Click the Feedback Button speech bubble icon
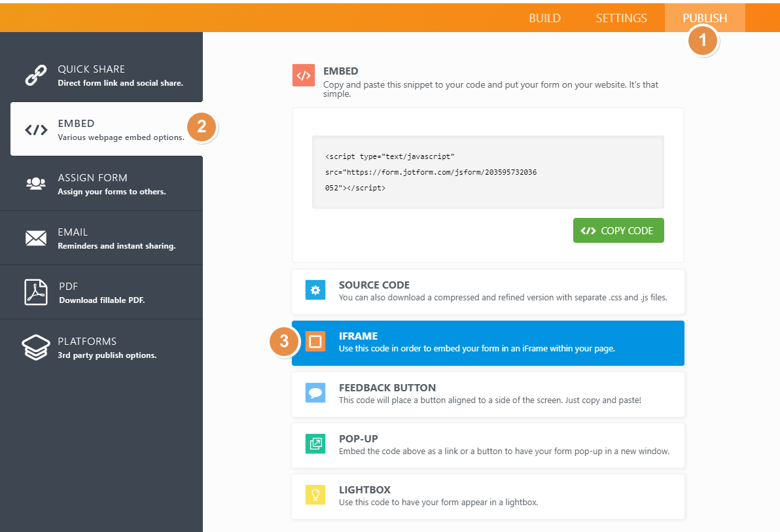The image size is (780, 532). pos(315,393)
